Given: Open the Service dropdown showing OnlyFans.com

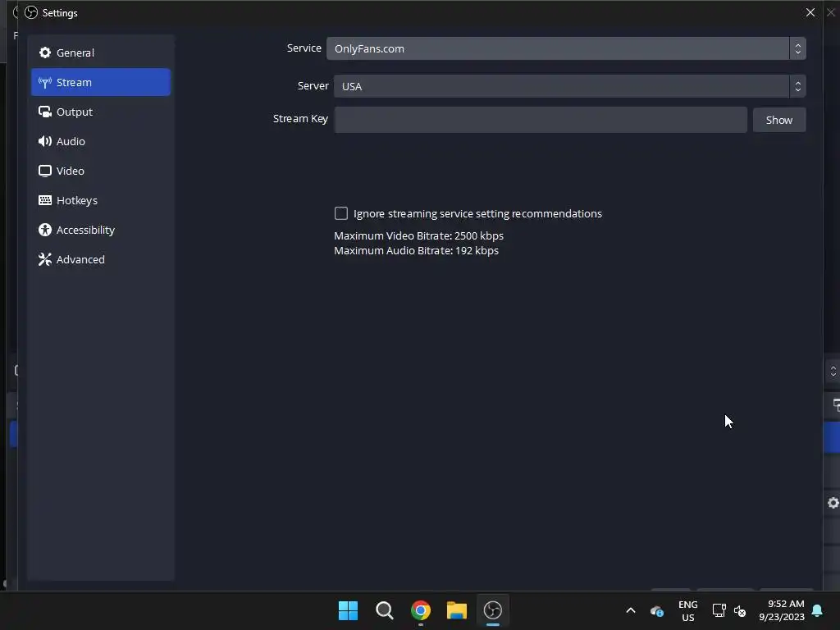Looking at the screenshot, I should pyautogui.click(x=566, y=48).
